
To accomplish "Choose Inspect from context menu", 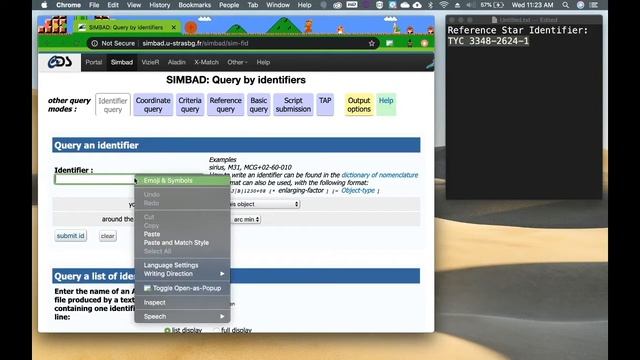I will coord(182,302).
